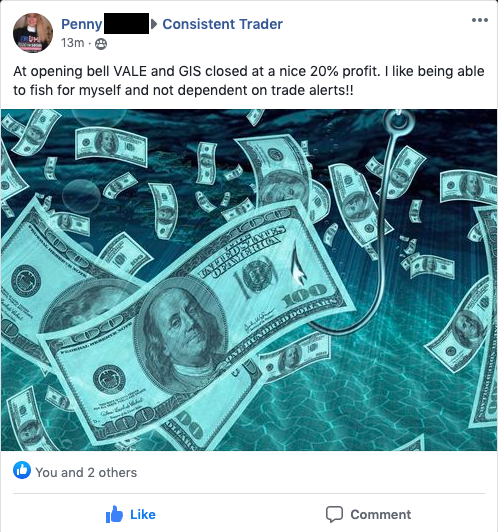Click the redacted black name box

126,23
